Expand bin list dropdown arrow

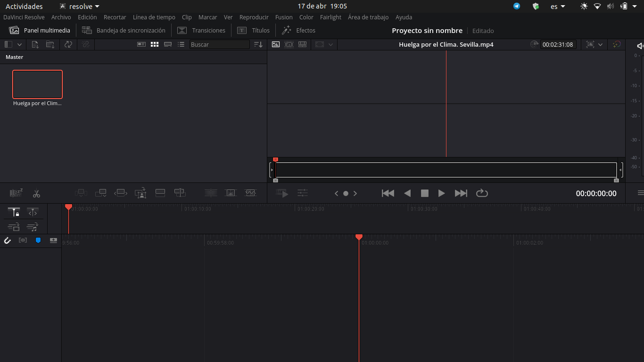[x=19, y=44]
